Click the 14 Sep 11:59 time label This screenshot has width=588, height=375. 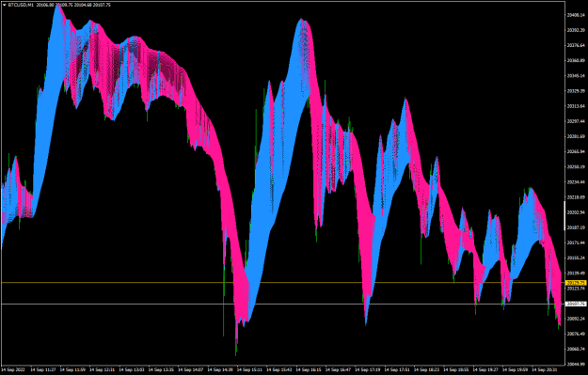click(x=72, y=369)
